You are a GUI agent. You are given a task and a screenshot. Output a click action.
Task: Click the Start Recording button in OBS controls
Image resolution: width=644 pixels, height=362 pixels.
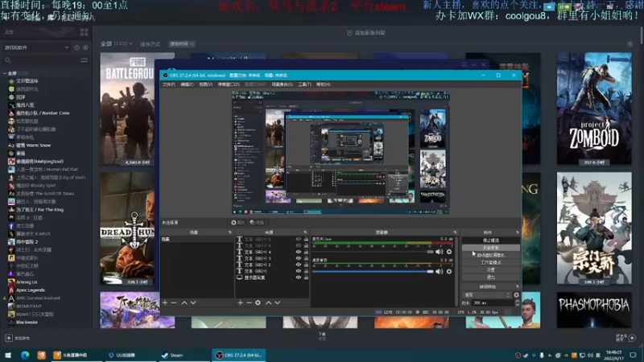[491, 248]
